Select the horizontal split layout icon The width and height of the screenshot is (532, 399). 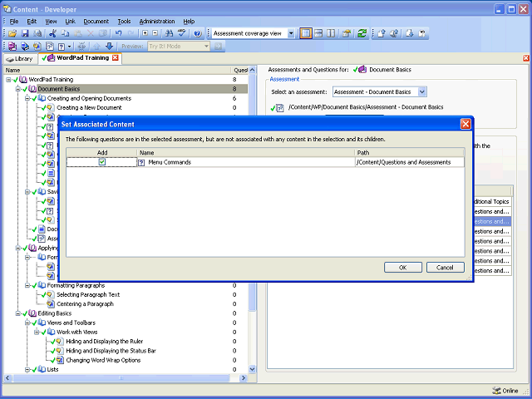click(318, 33)
